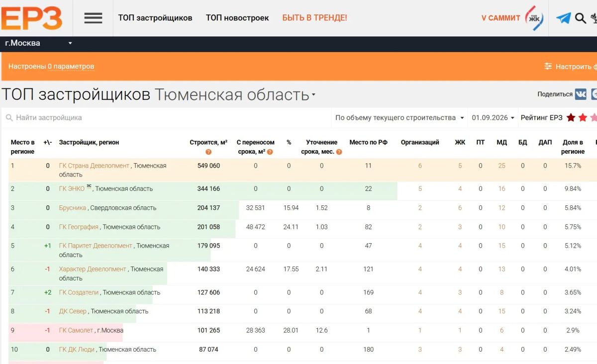Open the г.Москва city dropdown
597x364 pixels.
(39, 43)
